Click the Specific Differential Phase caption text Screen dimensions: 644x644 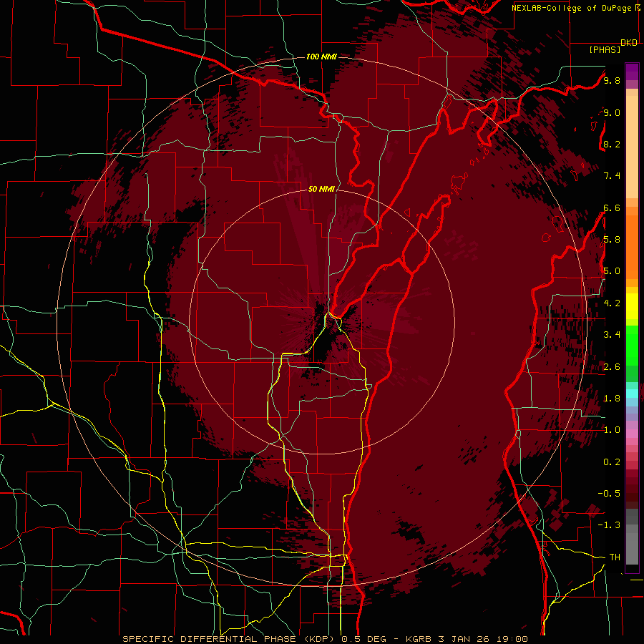pyautogui.click(x=324, y=639)
